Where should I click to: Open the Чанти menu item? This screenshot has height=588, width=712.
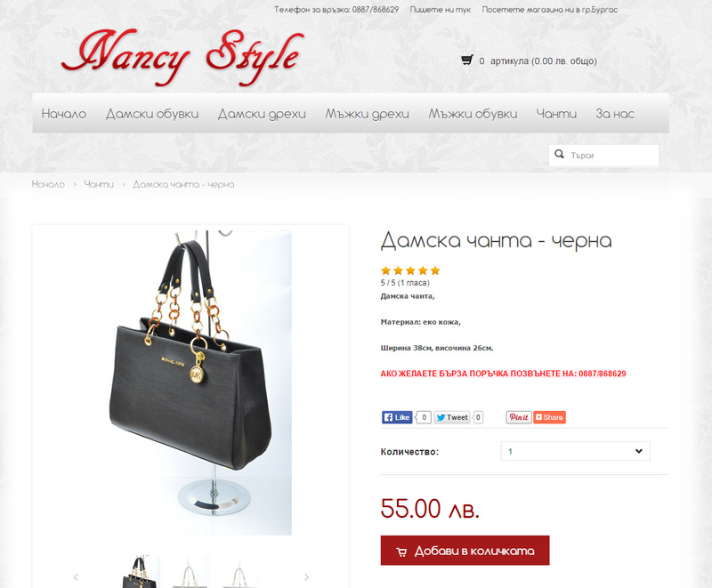pos(556,114)
